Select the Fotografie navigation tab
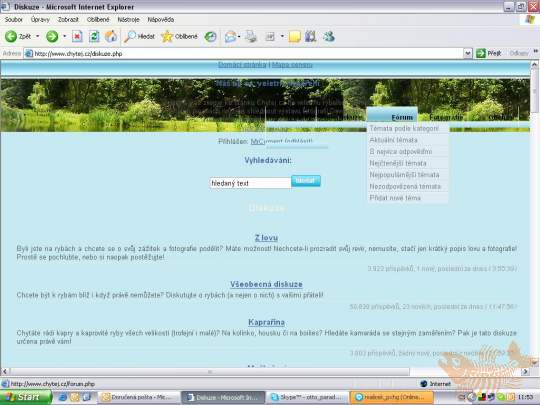The image size is (540, 405). (x=446, y=117)
